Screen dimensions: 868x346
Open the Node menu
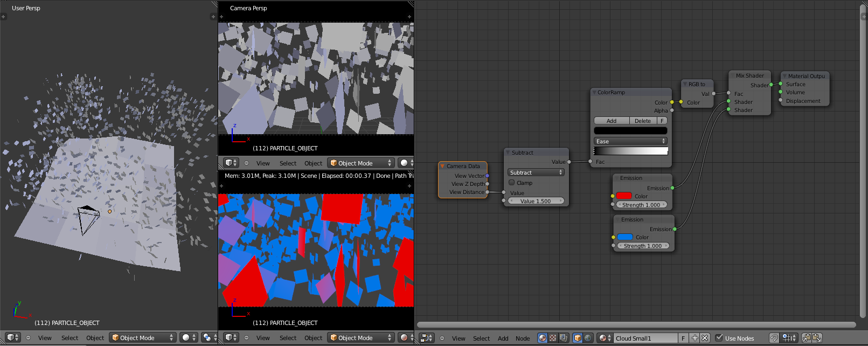coord(523,338)
